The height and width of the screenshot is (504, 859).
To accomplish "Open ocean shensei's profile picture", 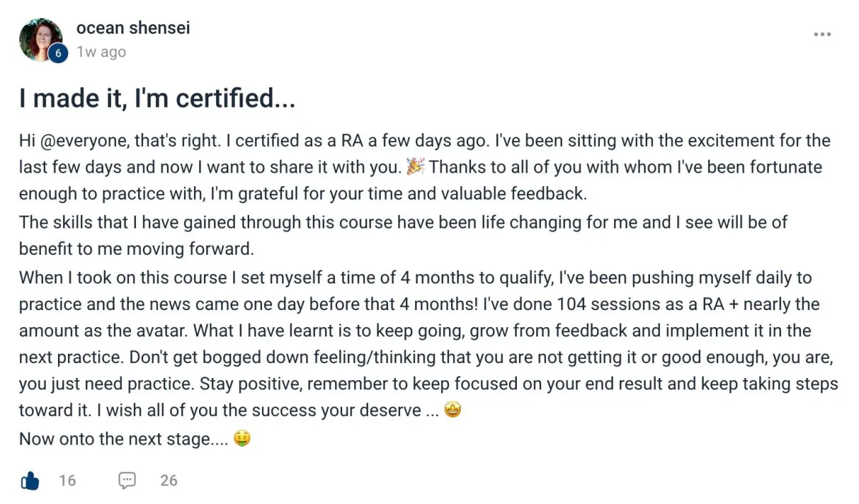I will pos(41,40).
